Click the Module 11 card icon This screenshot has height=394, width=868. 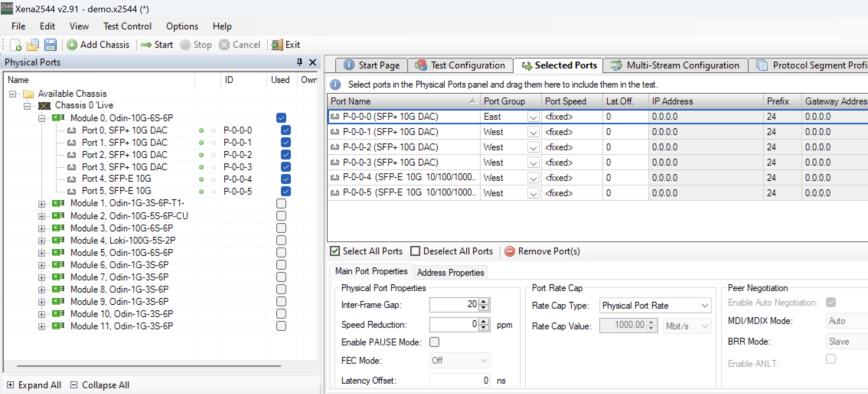58,326
